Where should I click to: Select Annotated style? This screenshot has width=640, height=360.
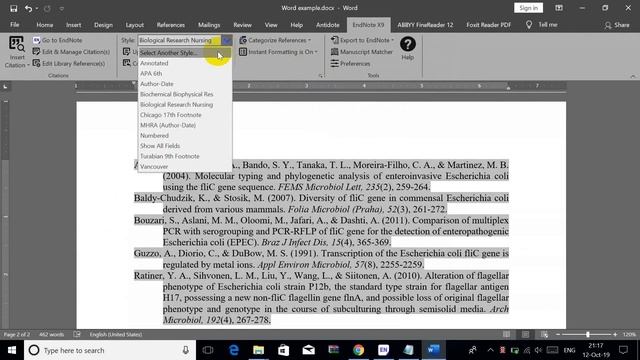pyautogui.click(x=184, y=63)
